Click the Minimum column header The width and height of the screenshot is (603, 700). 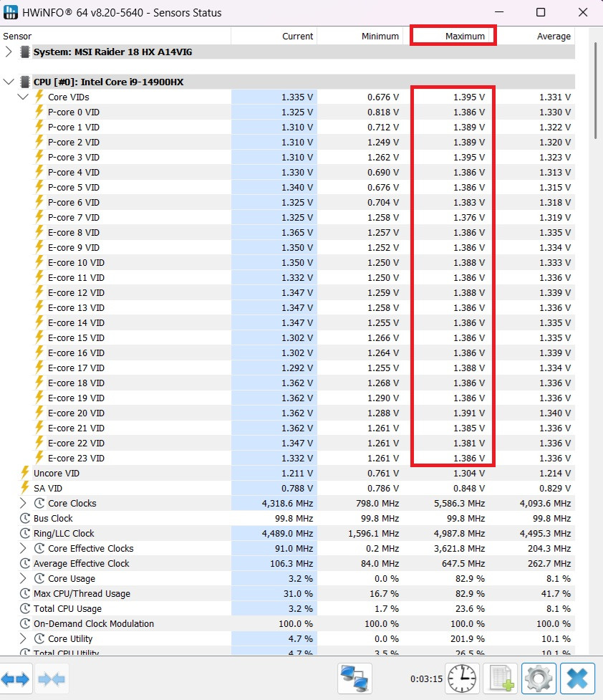[x=360, y=36]
